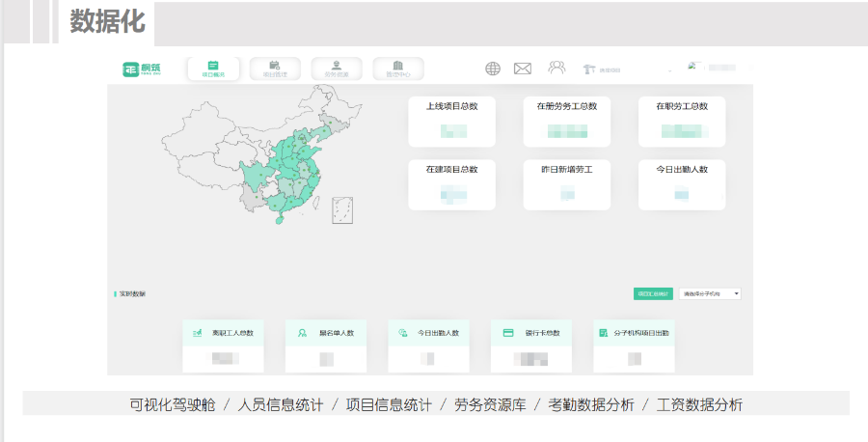Click the user group icon

tap(556, 68)
